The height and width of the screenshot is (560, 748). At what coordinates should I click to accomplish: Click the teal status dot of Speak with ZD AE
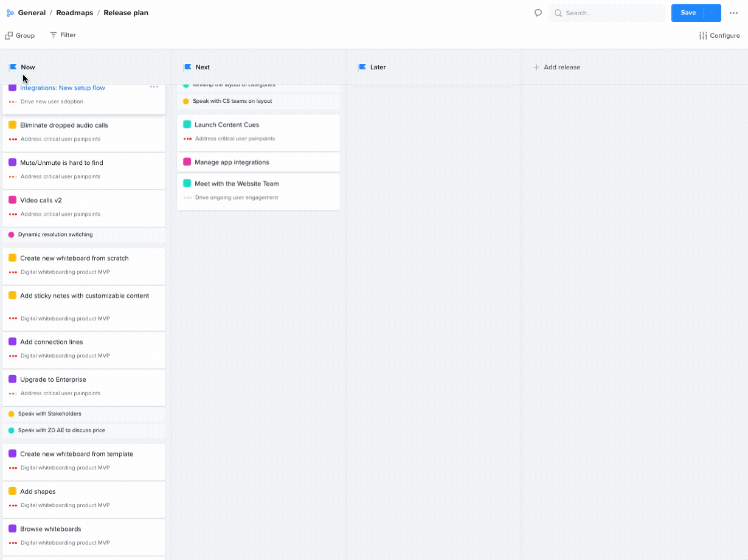tap(11, 430)
